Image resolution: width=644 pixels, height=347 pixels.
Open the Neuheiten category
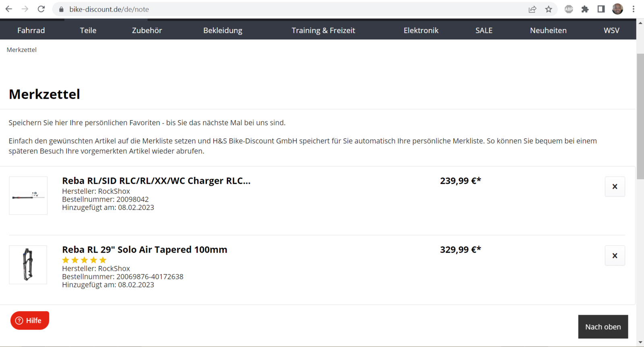548,30
